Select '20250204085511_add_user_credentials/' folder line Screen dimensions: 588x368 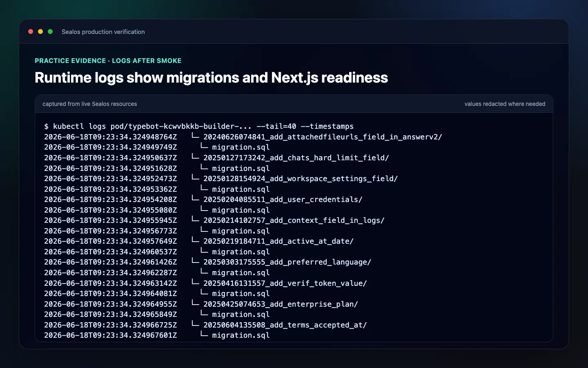coord(283,200)
